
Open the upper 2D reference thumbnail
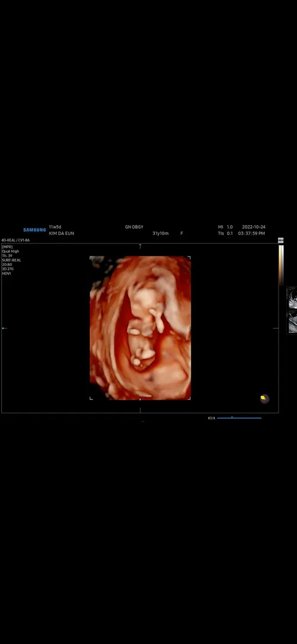click(x=292, y=298)
